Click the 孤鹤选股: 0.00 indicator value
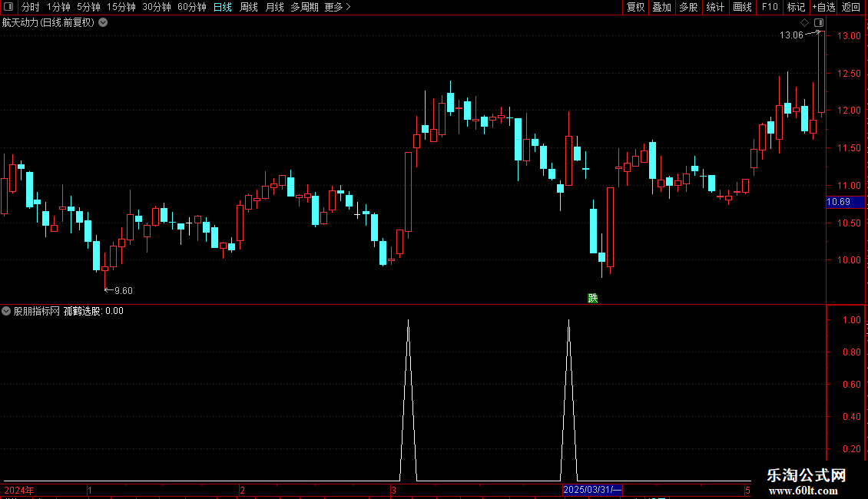Viewport: 868px width, 499px height. (x=94, y=311)
